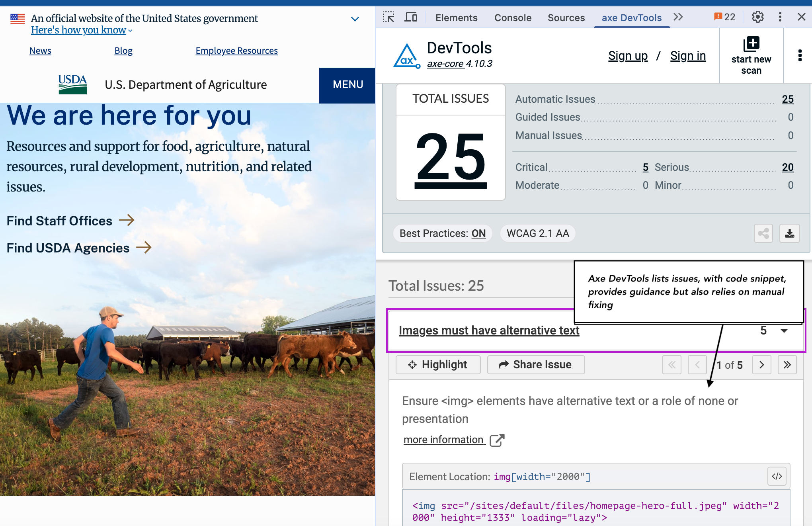Open the Employee Resources link
Viewport: 812px width, 526px height.
click(236, 51)
